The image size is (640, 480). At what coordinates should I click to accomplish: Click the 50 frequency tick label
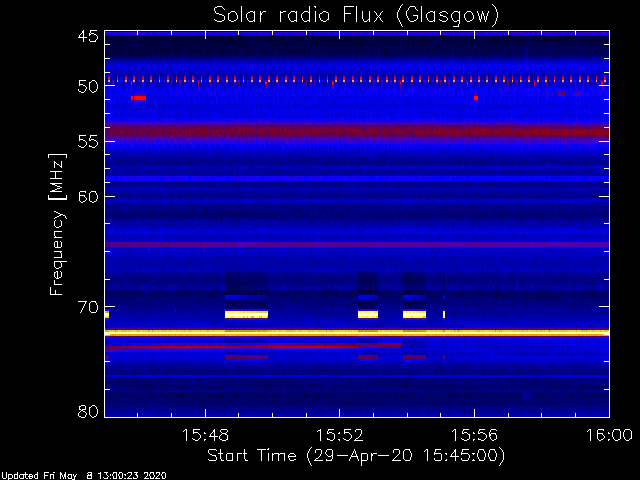click(x=88, y=86)
